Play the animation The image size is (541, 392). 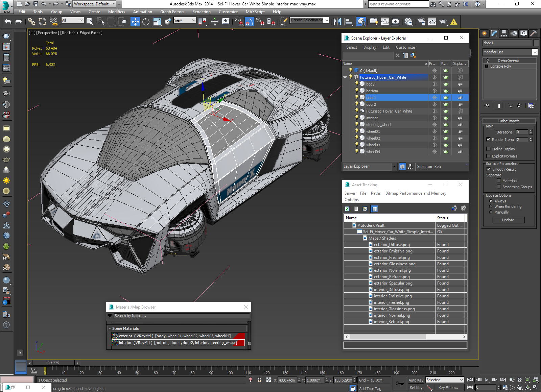click(487, 380)
